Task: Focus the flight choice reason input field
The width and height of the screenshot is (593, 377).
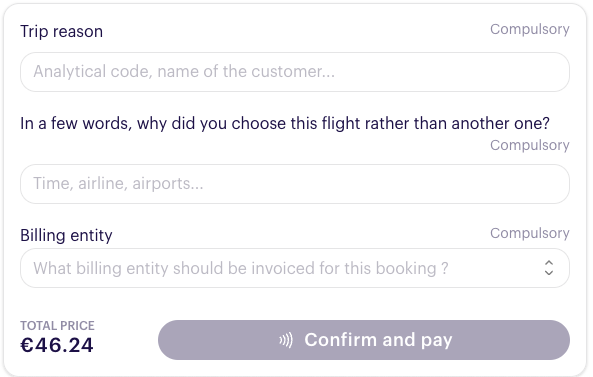Action: (x=295, y=184)
